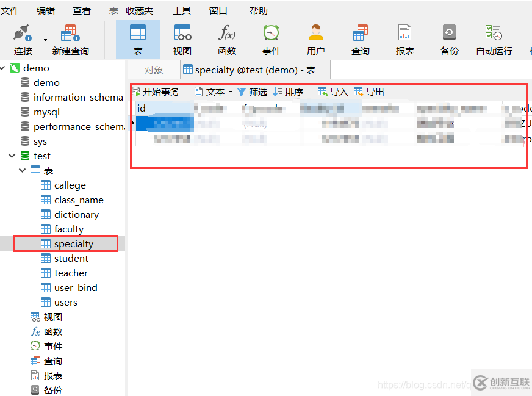Viewport: 532px width, 396px height.
Task: Collapse the Tables (表) tree node
Action: click(x=23, y=170)
